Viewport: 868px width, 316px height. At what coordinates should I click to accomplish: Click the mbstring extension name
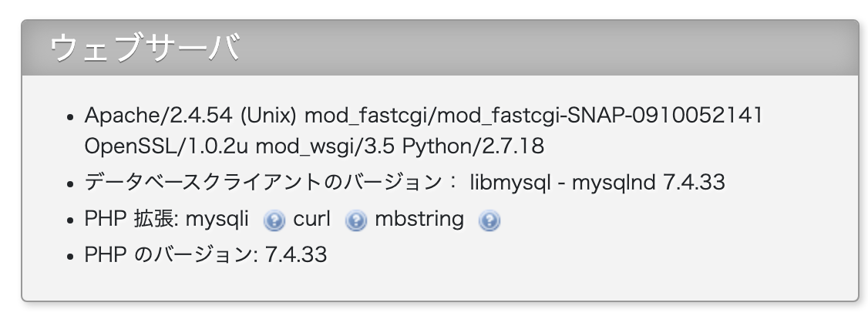419,220
